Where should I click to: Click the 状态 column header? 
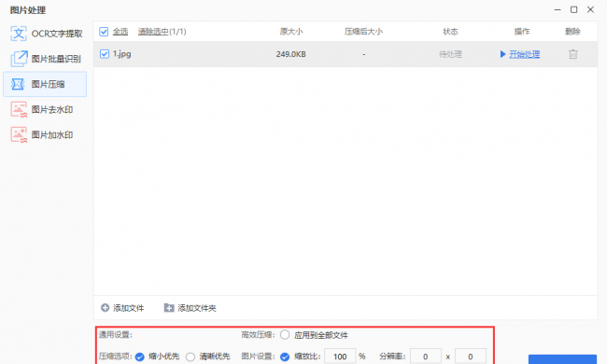pos(450,32)
